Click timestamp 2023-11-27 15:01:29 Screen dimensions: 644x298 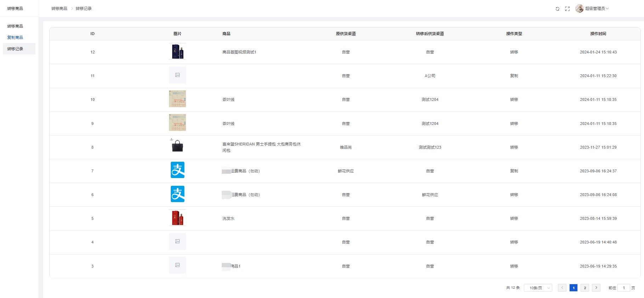[598, 148]
